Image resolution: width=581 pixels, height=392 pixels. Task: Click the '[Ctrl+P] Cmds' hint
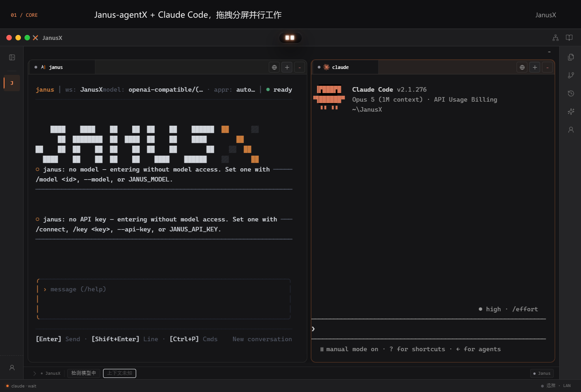(x=193, y=339)
